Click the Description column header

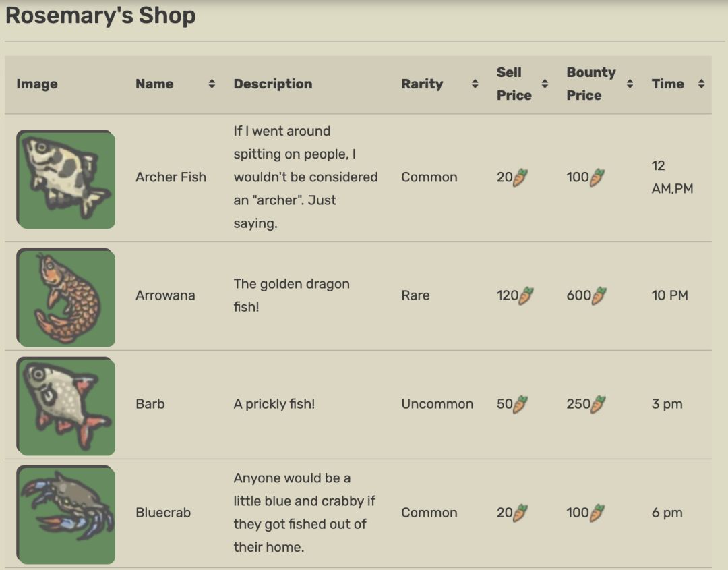point(273,84)
